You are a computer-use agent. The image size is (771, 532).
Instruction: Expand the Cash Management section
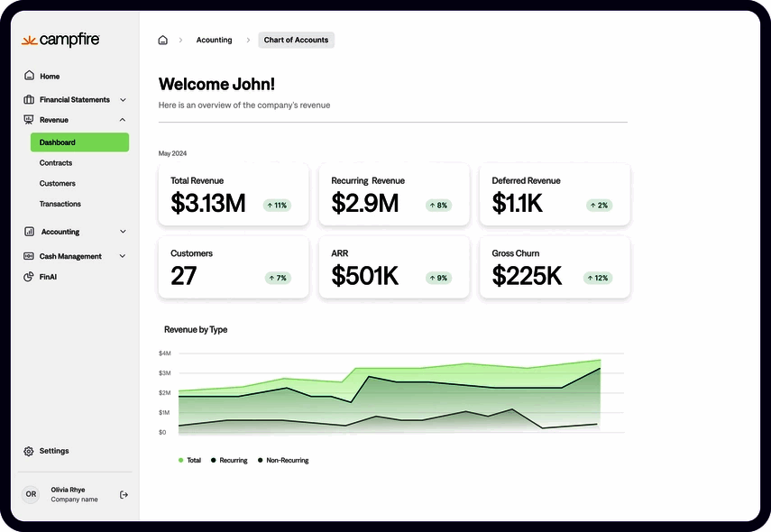pos(124,255)
